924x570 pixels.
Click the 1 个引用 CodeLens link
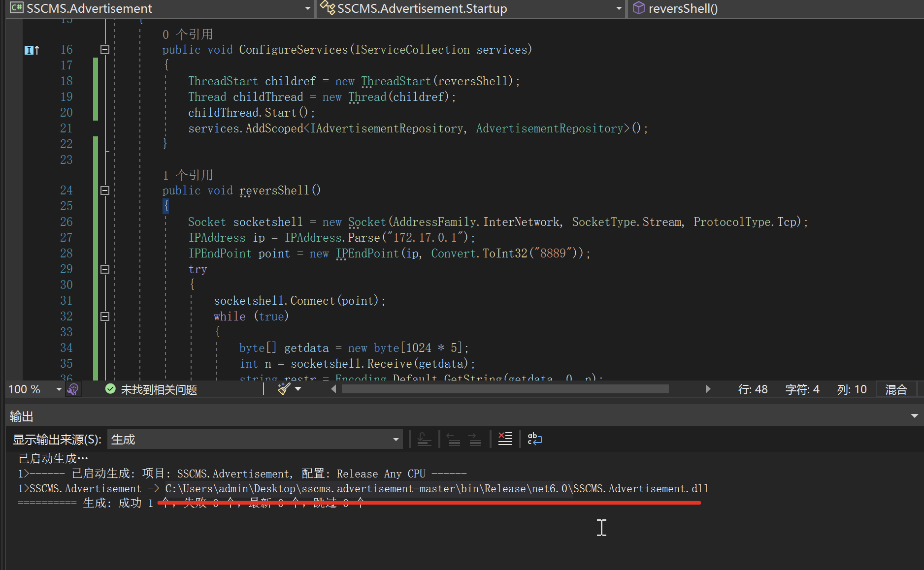click(188, 175)
